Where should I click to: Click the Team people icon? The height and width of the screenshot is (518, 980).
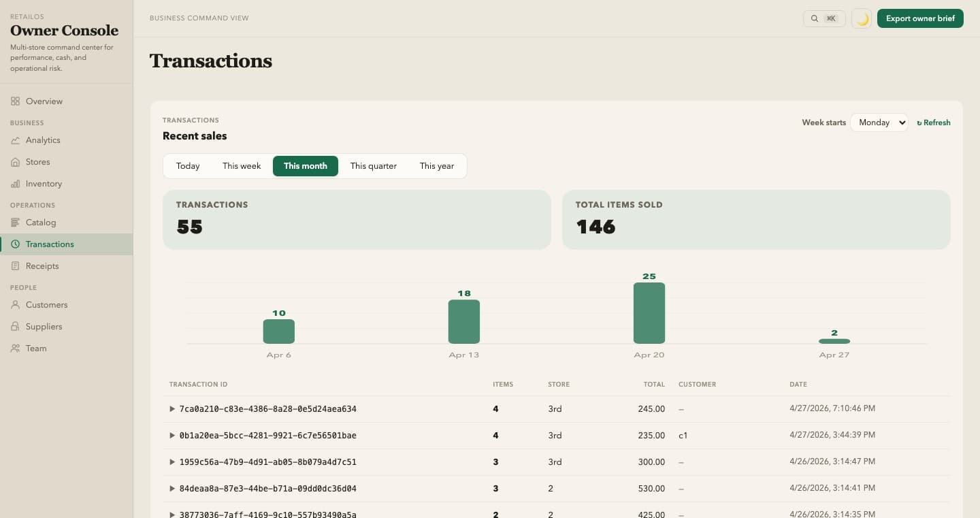tap(15, 349)
